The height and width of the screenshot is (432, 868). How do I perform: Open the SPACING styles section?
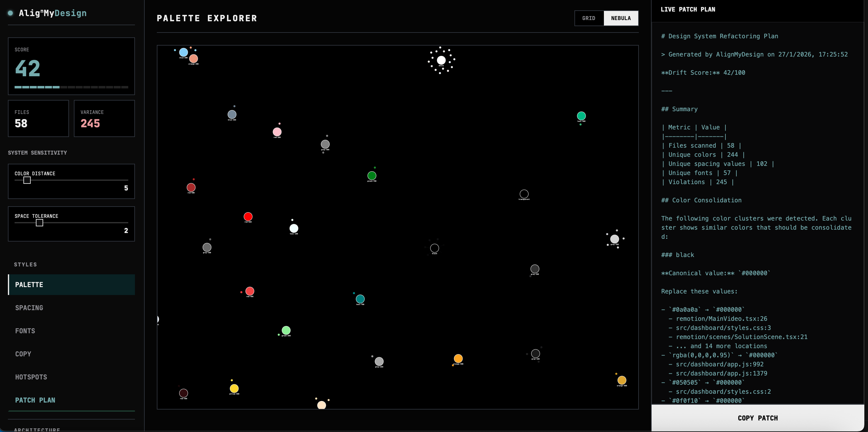click(29, 307)
